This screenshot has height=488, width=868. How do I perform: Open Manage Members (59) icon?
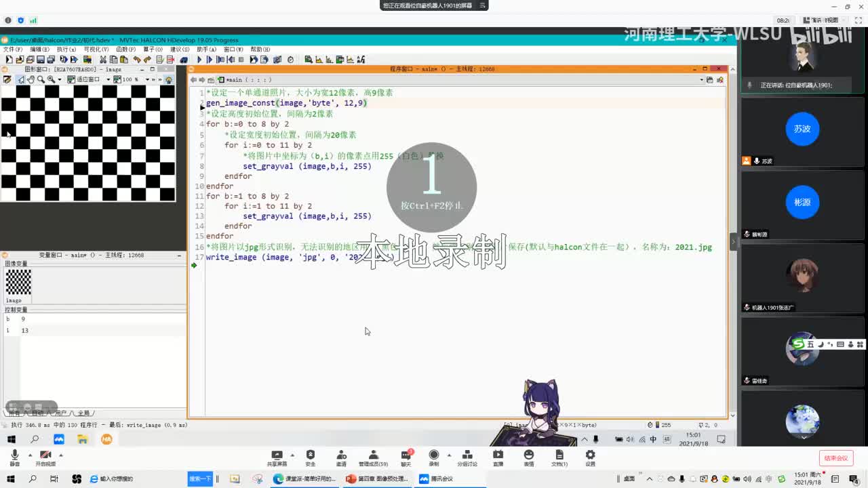point(373,457)
